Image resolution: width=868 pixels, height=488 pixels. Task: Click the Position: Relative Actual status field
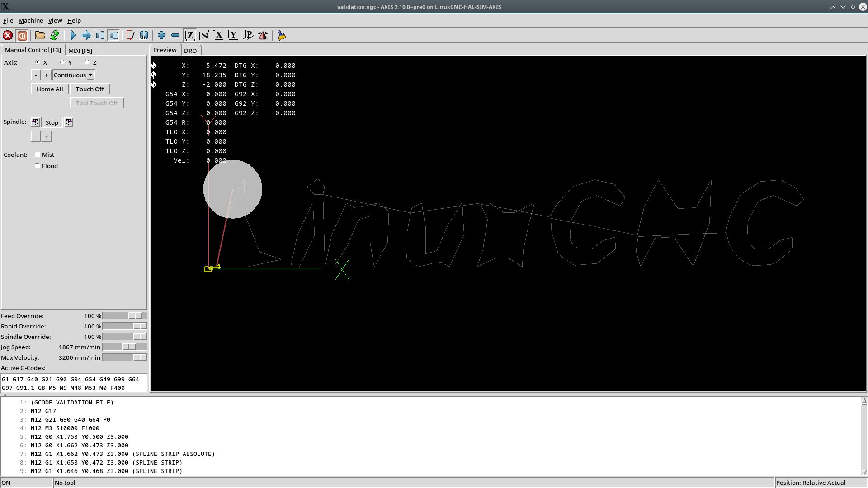821,483
